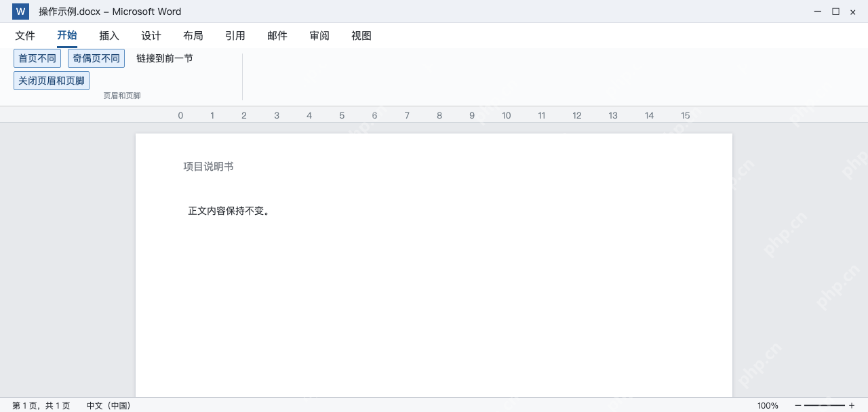Open the 引用 ribbon tab
868x412 pixels.
(x=235, y=36)
